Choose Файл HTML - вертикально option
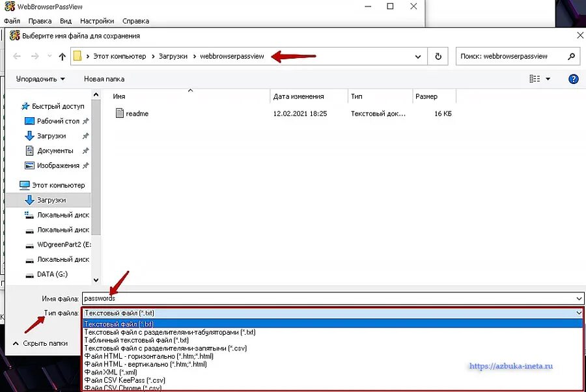Image resolution: width=586 pixels, height=392 pixels. point(333,364)
